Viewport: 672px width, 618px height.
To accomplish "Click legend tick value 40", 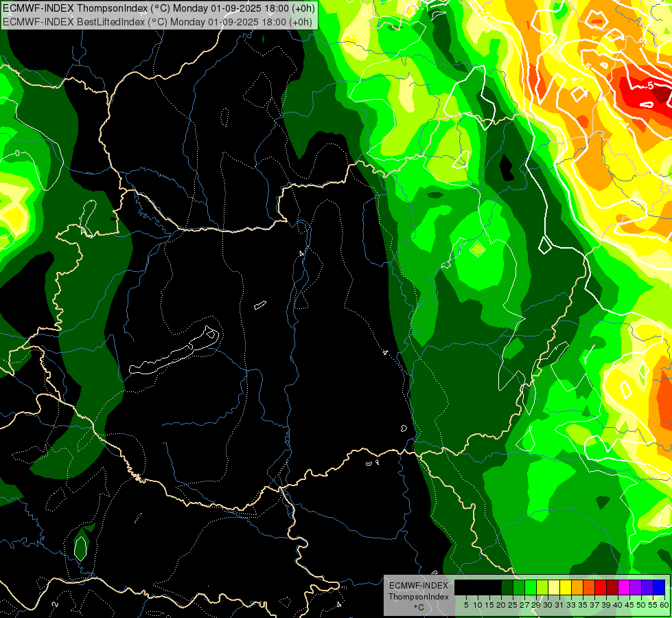I will (618, 605).
